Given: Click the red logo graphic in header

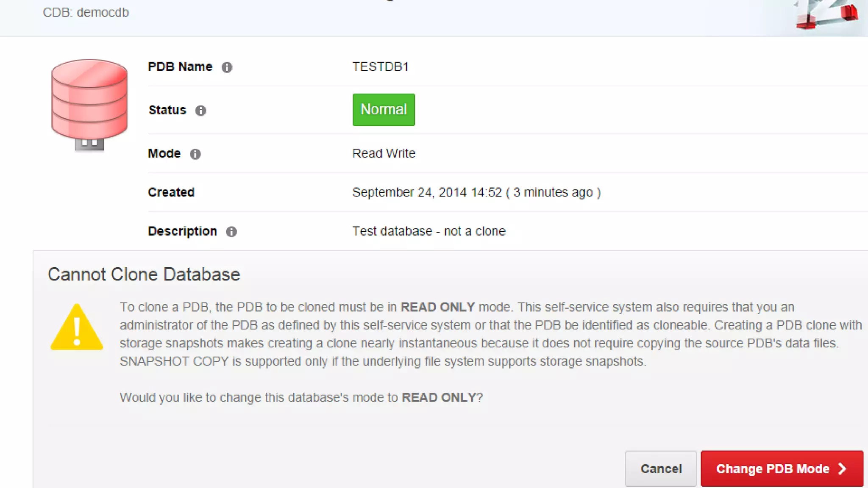Looking at the screenshot, I should (x=826, y=16).
